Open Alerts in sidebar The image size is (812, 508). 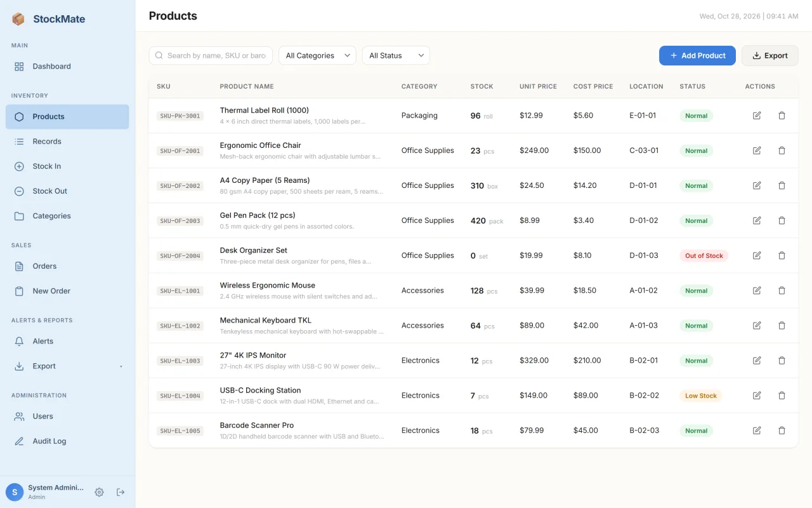67,341
